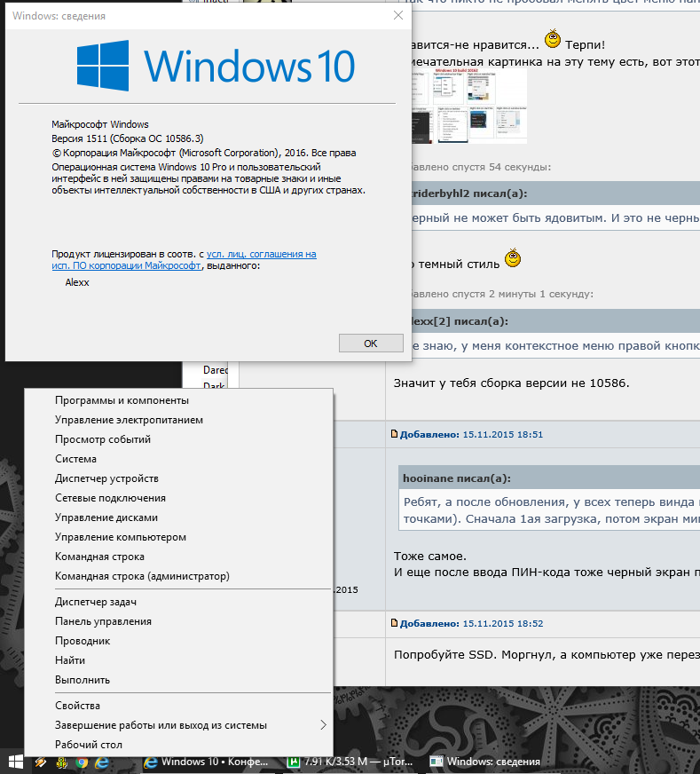Click the Windows Start button
This screenshot has width=700, height=774.
coord(16,762)
